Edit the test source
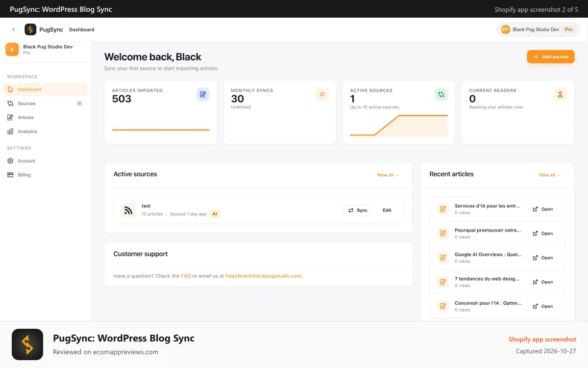Image resolution: width=588 pixels, height=368 pixels. [x=387, y=210]
